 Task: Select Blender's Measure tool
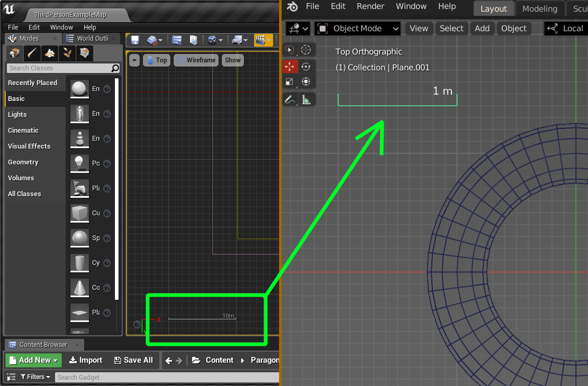(306, 100)
